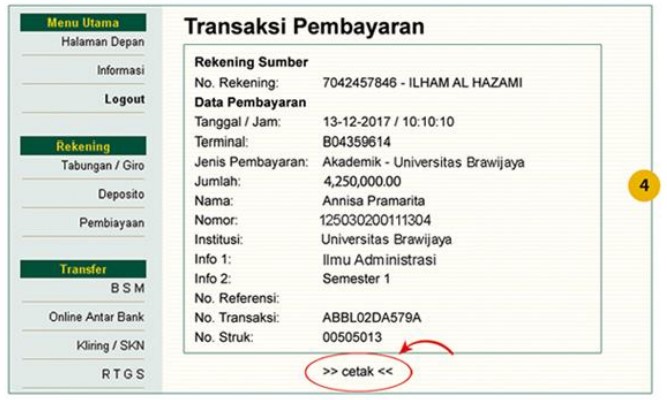This screenshot has width=667, height=400.
Task: Select Akademik - Universitas Brawijaya payment type
Action: tap(423, 162)
